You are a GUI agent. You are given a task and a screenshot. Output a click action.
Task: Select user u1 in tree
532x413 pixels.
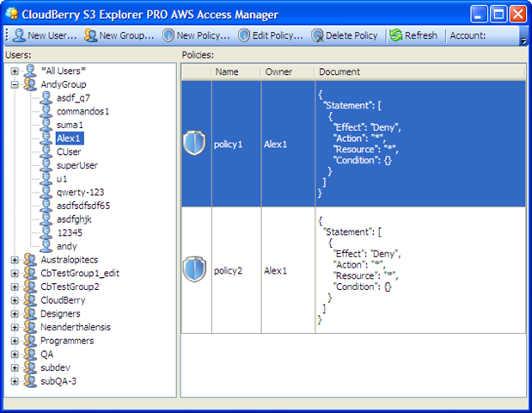pos(62,179)
